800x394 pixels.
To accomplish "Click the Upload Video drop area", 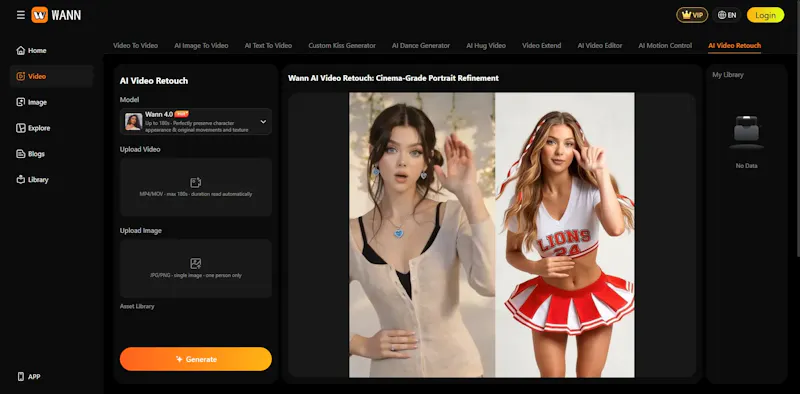I will (x=196, y=187).
